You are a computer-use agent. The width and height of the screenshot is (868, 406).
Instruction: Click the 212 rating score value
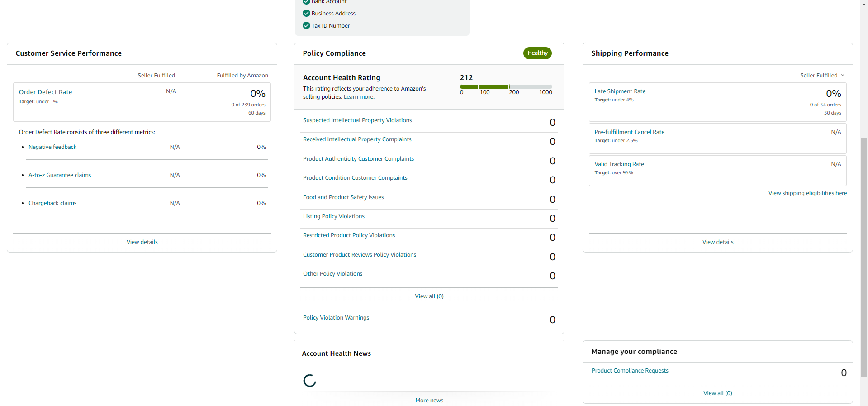(466, 78)
